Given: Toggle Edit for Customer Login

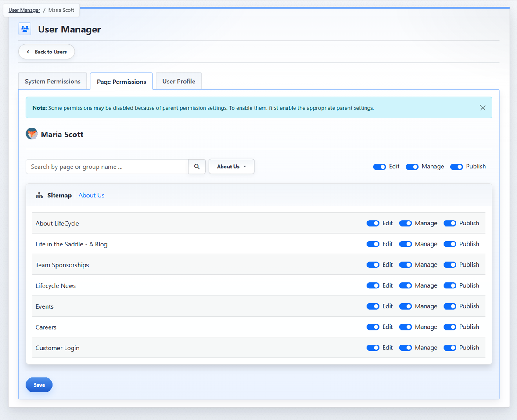Looking at the screenshot, I should (373, 348).
